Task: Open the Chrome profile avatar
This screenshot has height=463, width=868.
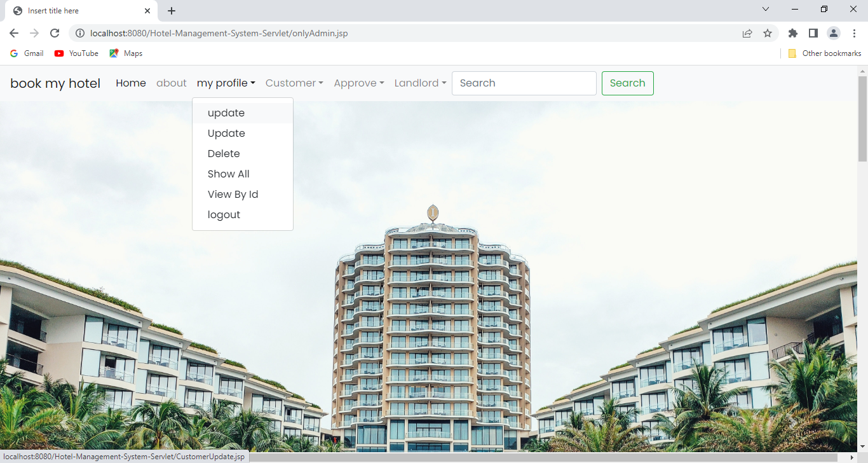Action: point(833,33)
